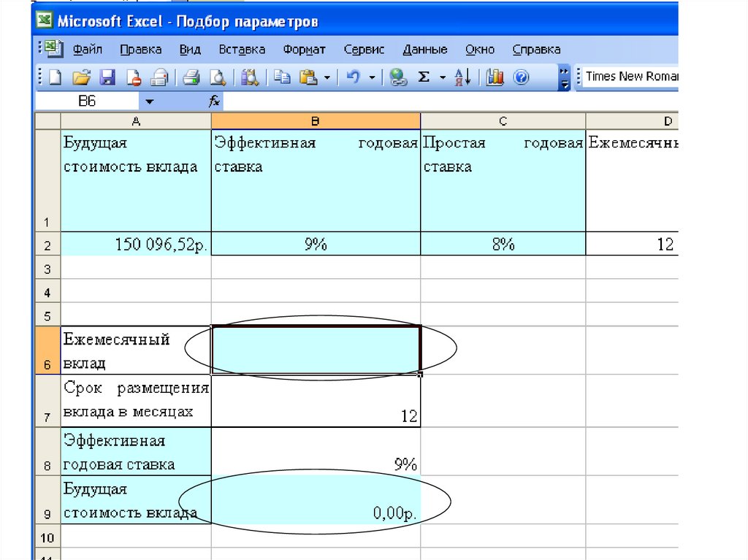Open the Сервис menu
This screenshot has height=560, width=748.
click(364, 50)
